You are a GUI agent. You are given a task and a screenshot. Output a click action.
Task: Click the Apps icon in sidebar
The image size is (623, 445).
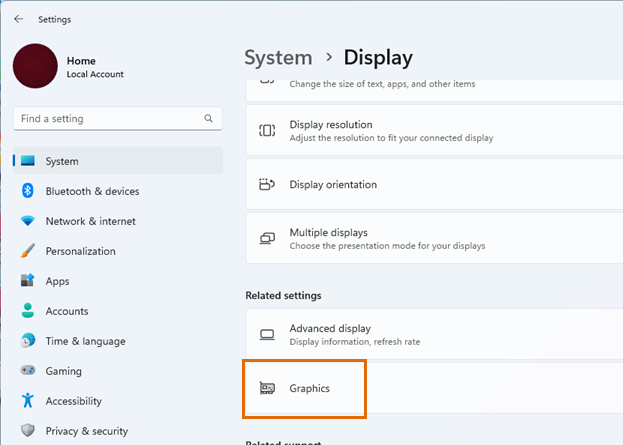pyautogui.click(x=27, y=281)
